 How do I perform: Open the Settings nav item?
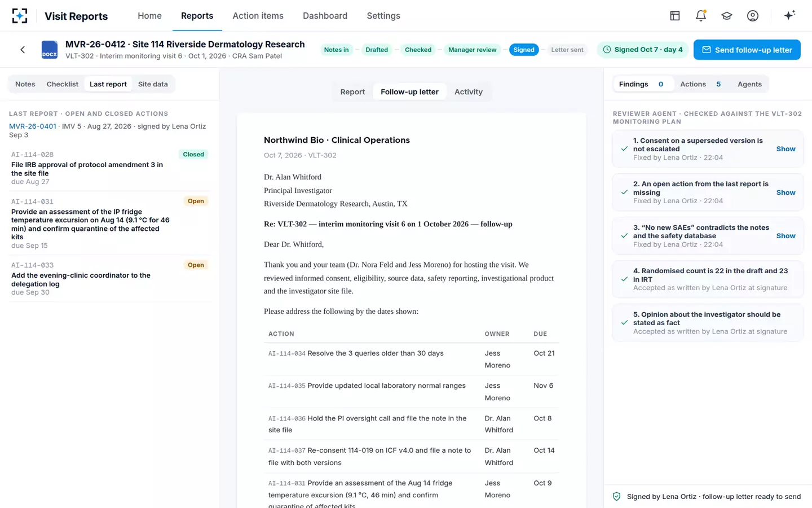click(x=383, y=16)
